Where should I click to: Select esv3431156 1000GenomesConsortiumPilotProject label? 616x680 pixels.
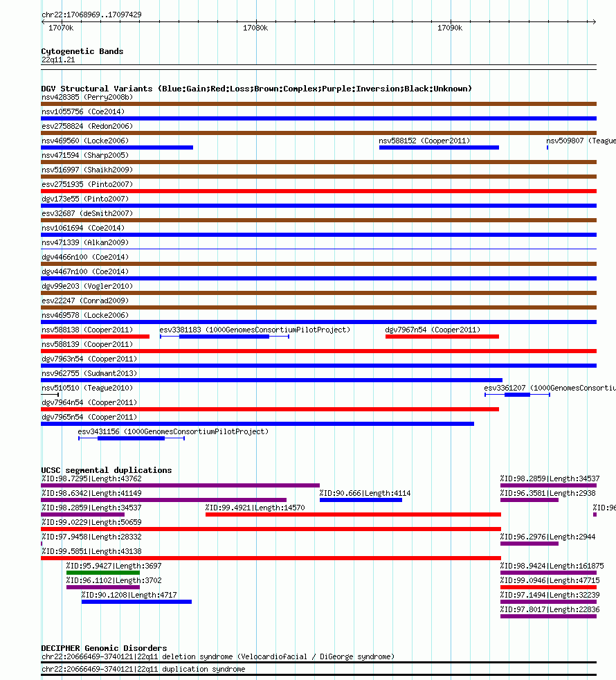coord(173,431)
